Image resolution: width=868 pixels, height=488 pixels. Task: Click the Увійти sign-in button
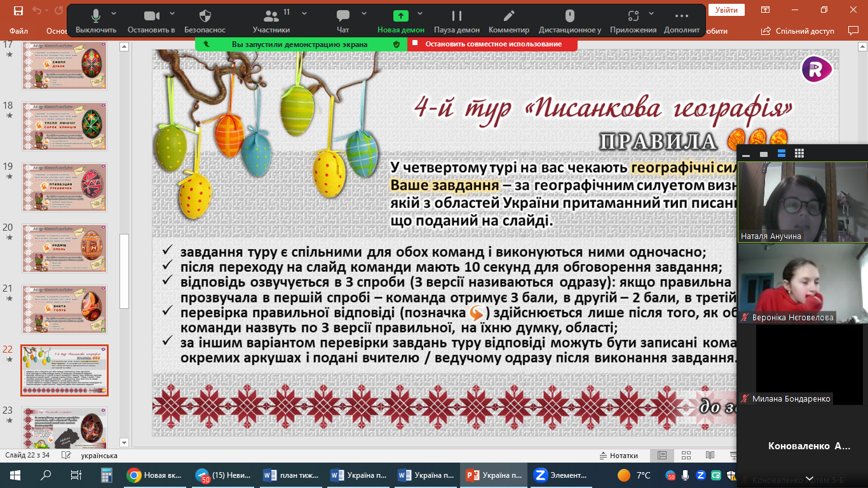pyautogui.click(x=726, y=10)
